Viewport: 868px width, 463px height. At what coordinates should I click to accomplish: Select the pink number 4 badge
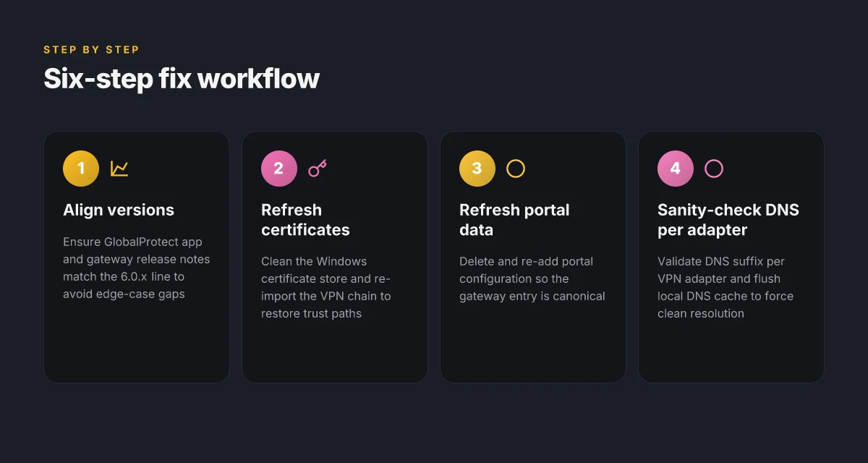pyautogui.click(x=676, y=169)
